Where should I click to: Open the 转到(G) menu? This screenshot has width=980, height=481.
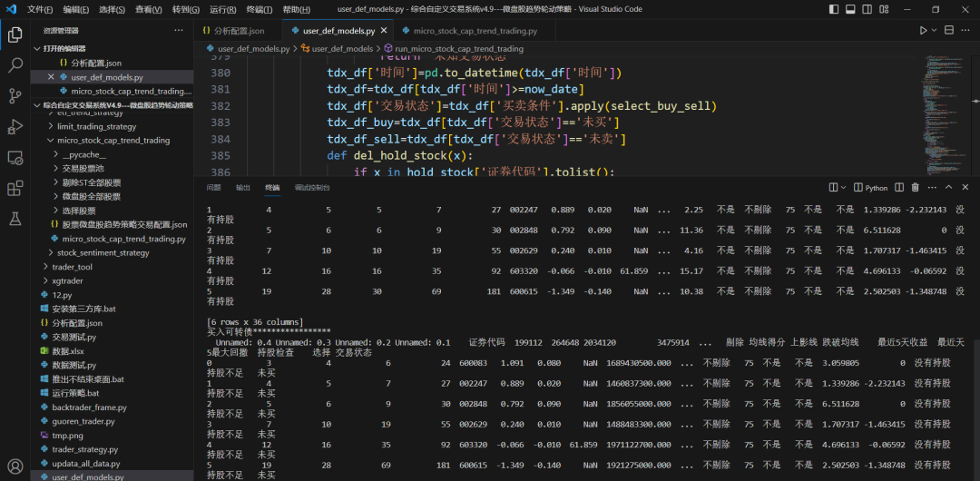click(186, 9)
